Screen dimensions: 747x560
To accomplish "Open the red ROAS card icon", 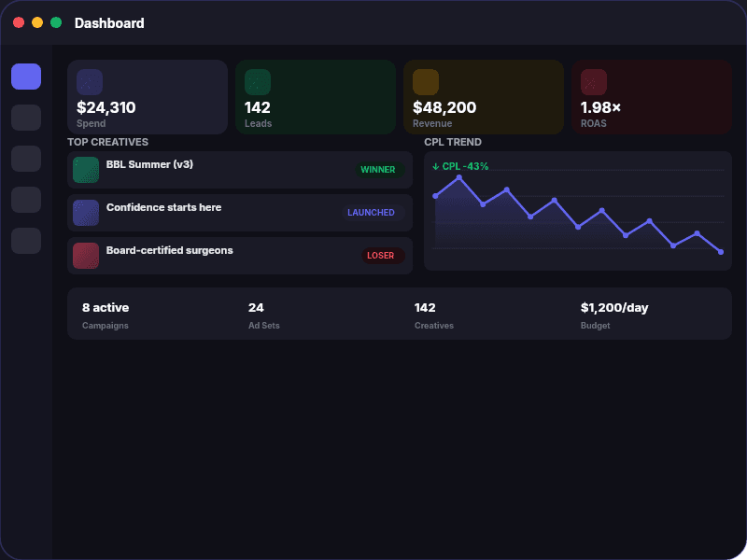I will 594,82.
